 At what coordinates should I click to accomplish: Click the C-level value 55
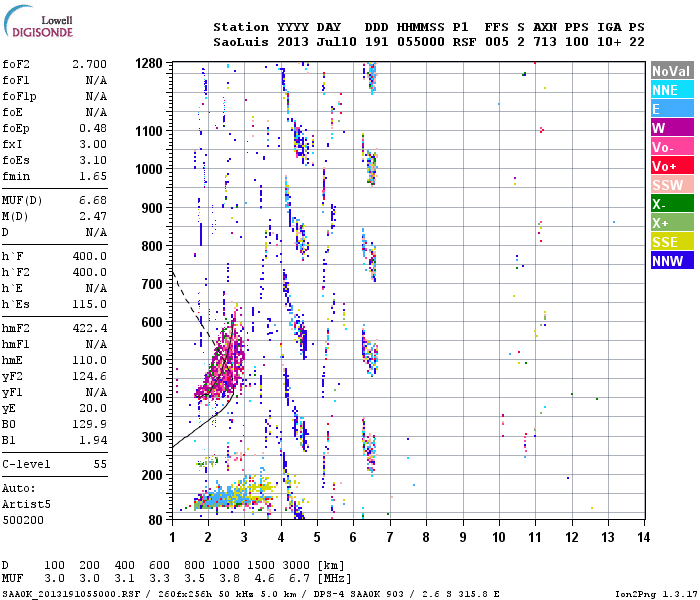[x=100, y=464]
